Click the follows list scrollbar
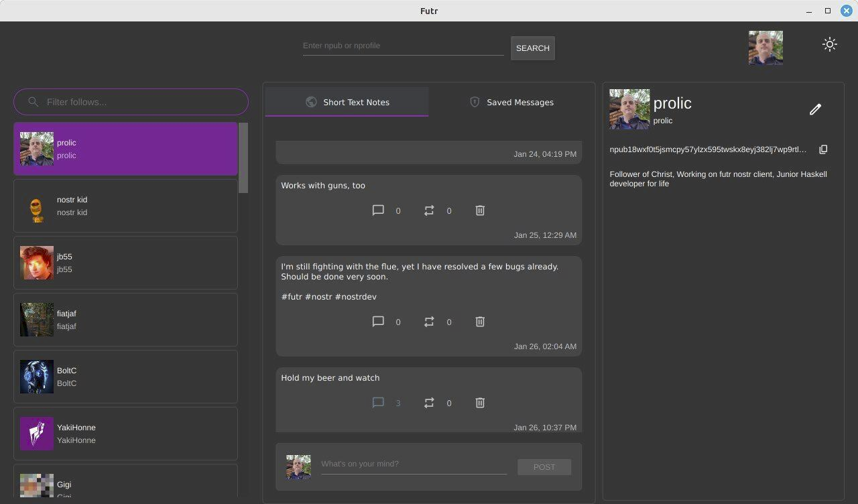The image size is (858, 504). 243,157
